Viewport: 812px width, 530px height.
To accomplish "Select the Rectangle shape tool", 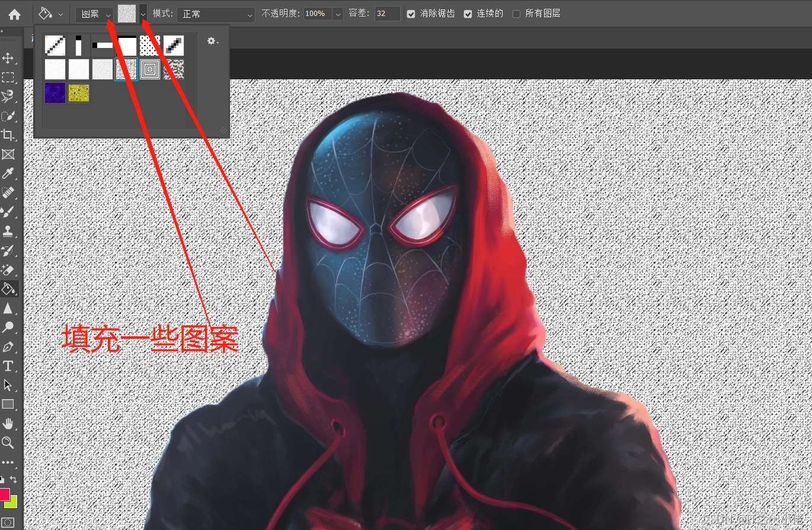I will coord(8,404).
